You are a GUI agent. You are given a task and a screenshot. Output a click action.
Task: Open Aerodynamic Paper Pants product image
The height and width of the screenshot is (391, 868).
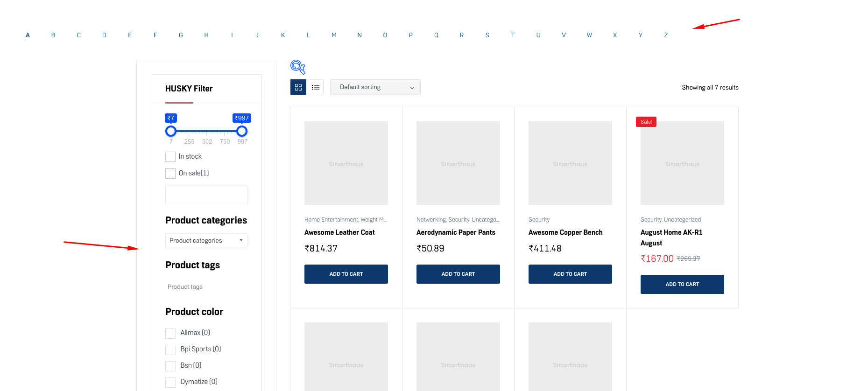(x=458, y=163)
